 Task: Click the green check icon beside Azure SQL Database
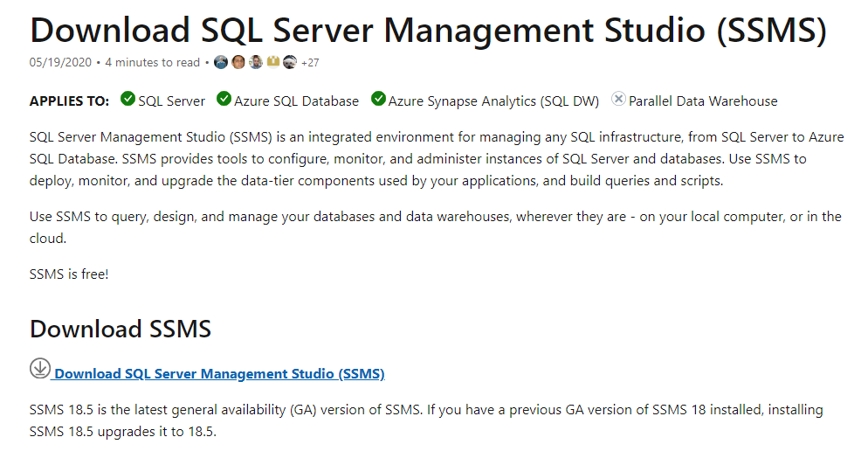224,99
